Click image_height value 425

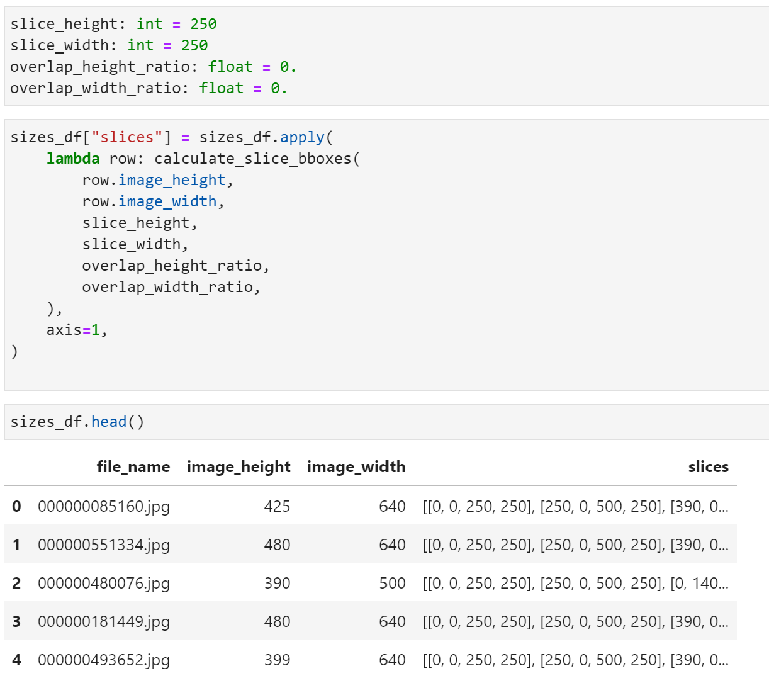click(277, 506)
